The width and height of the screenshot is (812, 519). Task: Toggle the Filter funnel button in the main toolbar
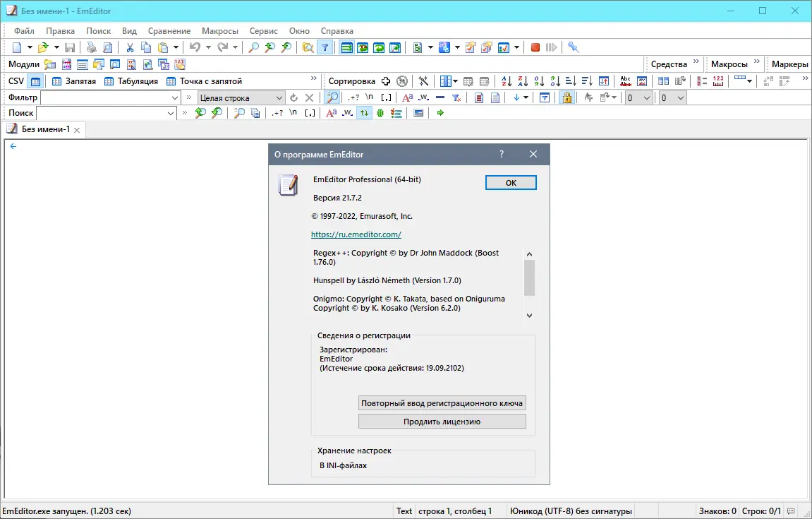[x=325, y=48]
